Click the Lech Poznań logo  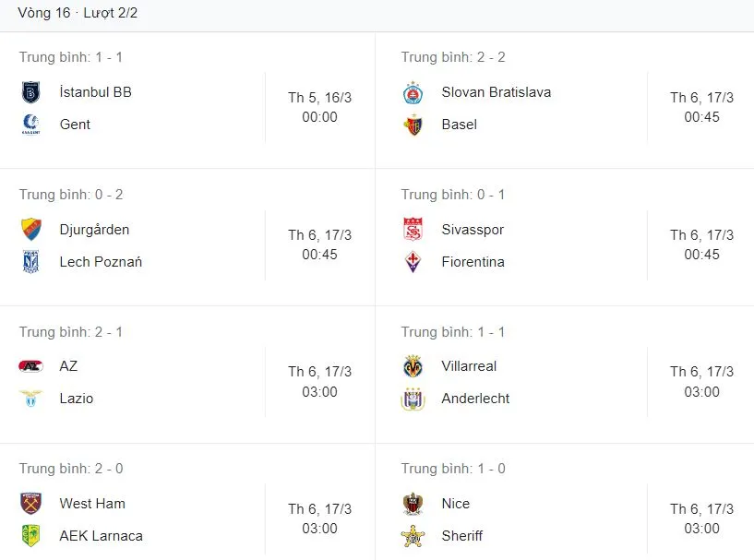coord(30,262)
